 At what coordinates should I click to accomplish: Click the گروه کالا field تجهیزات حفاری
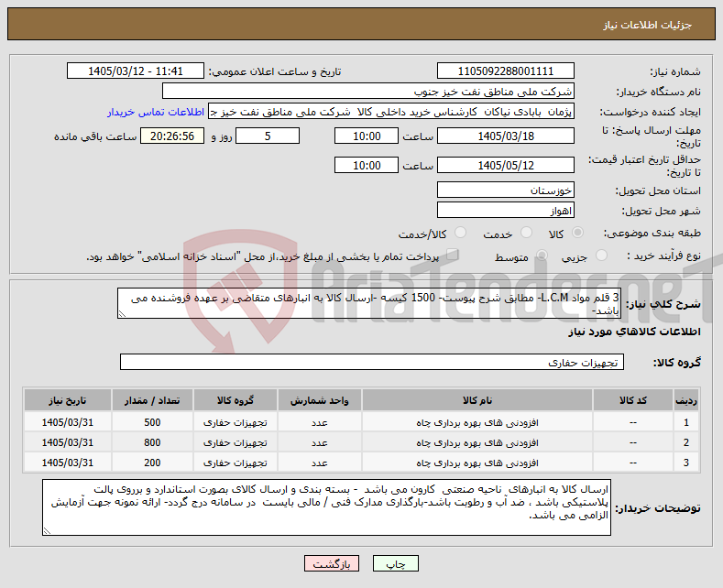point(372,362)
